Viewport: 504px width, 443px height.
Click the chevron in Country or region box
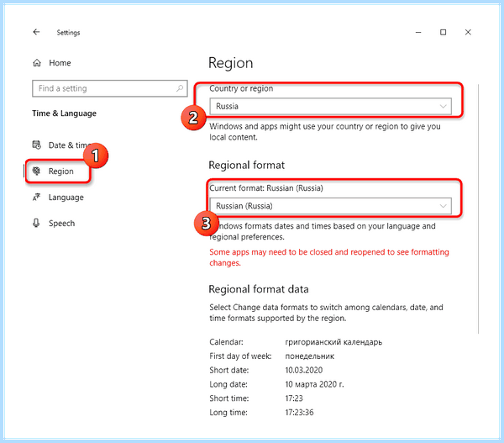click(x=444, y=106)
